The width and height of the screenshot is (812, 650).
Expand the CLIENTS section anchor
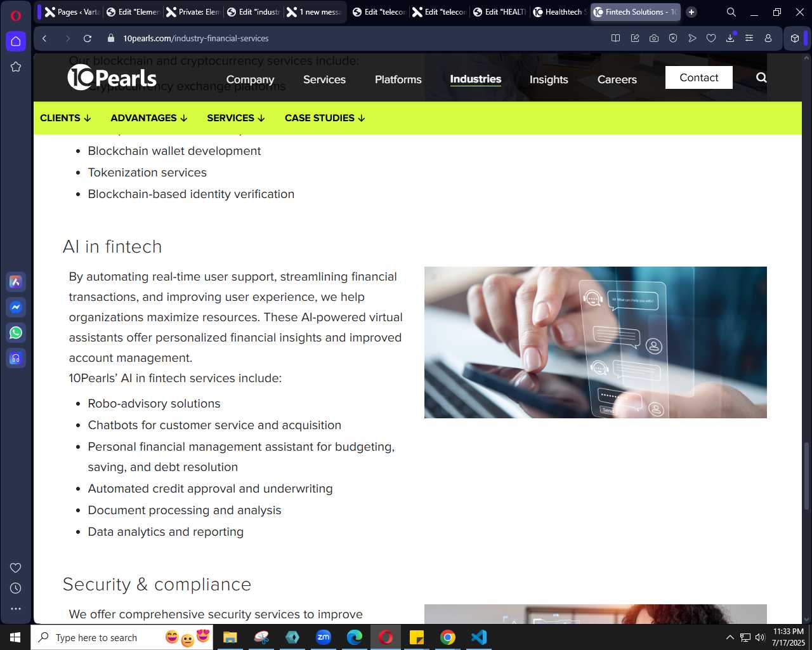[65, 118]
